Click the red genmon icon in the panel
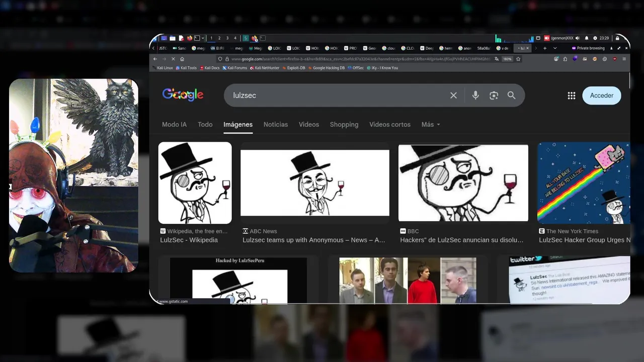644x362 pixels. click(x=547, y=38)
